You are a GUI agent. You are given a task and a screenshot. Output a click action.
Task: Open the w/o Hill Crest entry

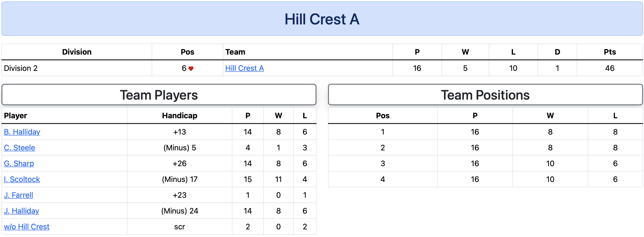27,226
